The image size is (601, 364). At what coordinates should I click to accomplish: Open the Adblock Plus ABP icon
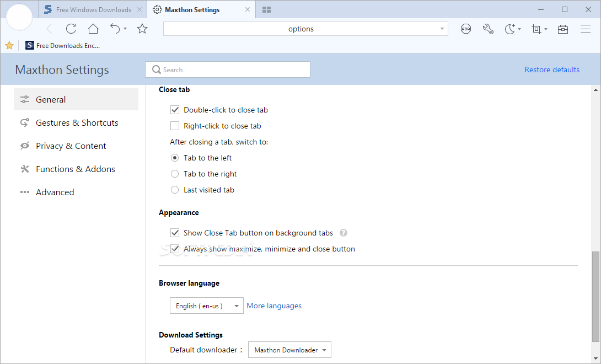466,29
